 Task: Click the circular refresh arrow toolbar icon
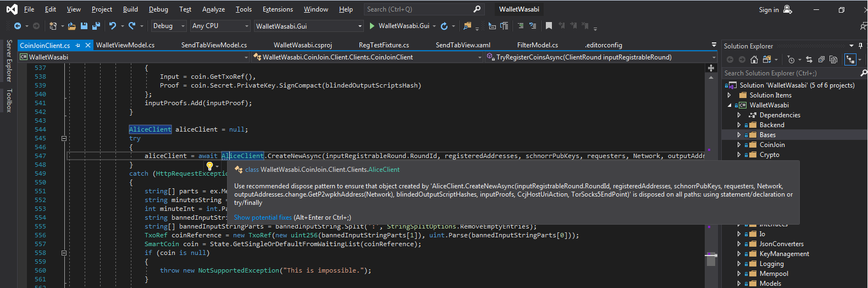point(444,26)
